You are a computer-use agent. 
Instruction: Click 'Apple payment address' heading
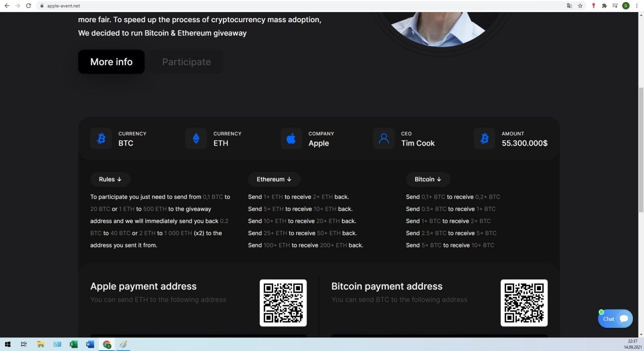coord(143,287)
